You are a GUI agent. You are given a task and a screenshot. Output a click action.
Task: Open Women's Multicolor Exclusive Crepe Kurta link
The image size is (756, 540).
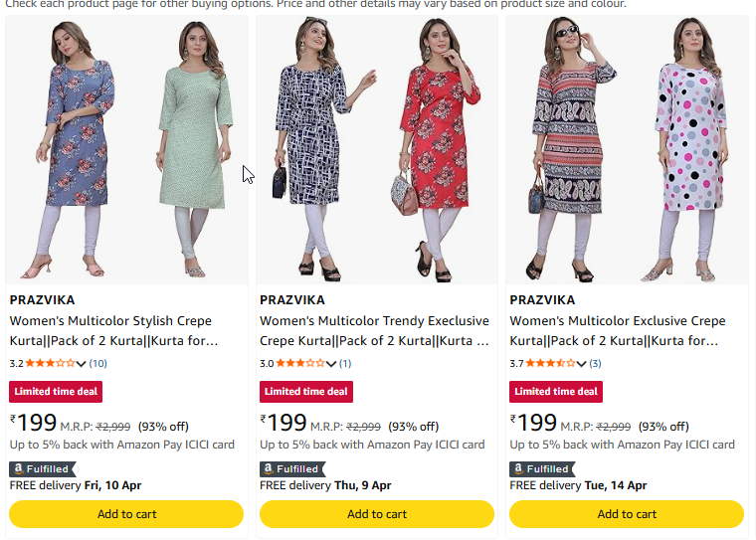click(617, 331)
